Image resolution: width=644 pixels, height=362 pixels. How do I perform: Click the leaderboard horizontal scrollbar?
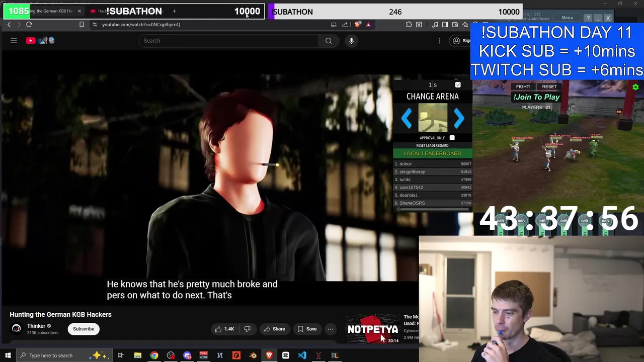(433, 209)
